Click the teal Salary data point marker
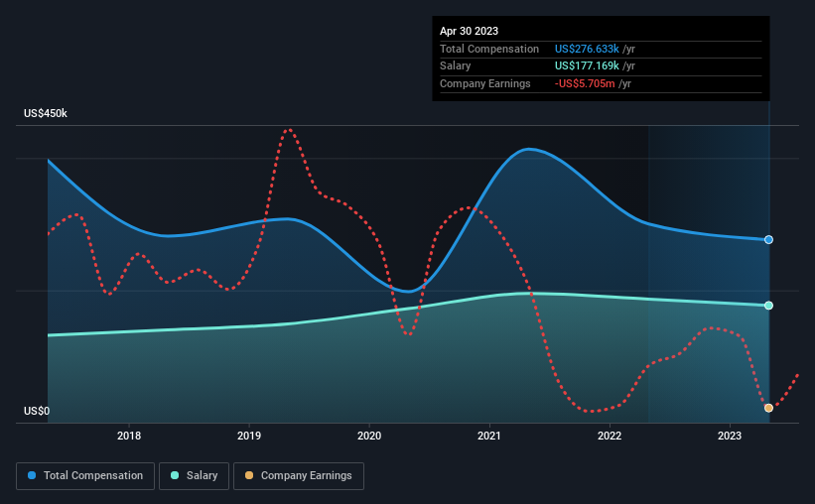The width and height of the screenshot is (815, 504). [768, 306]
